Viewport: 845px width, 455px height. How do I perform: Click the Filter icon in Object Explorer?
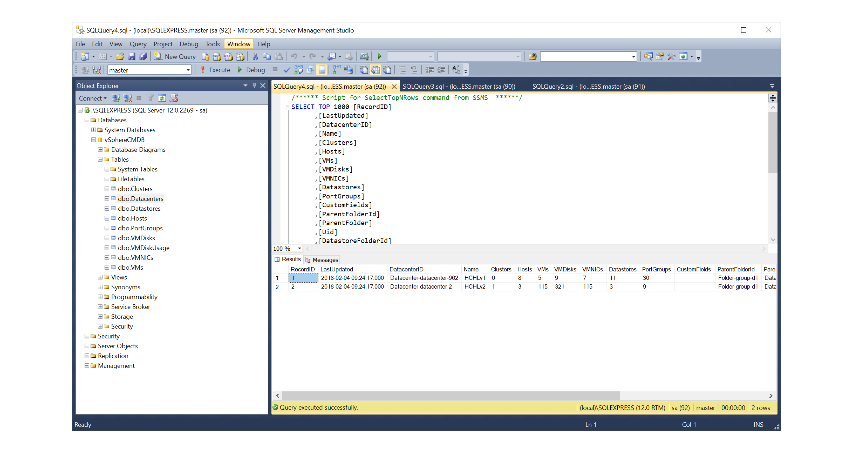pyautogui.click(x=152, y=98)
